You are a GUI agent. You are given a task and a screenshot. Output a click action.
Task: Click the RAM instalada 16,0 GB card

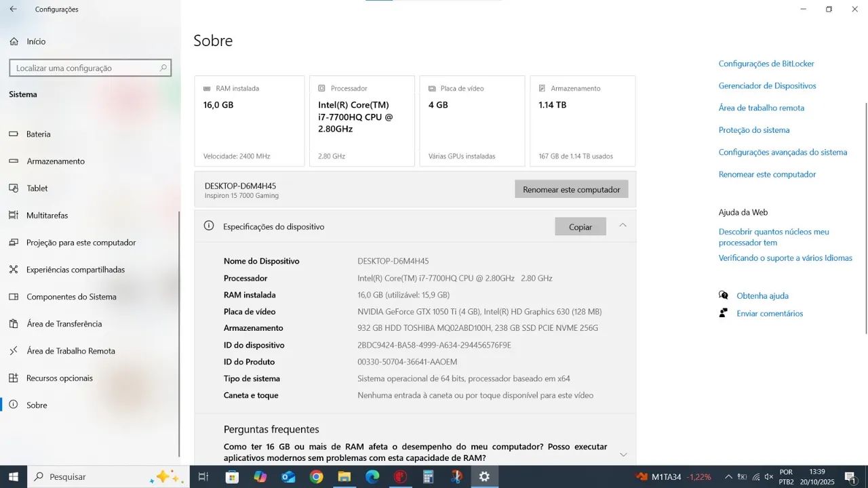250,121
